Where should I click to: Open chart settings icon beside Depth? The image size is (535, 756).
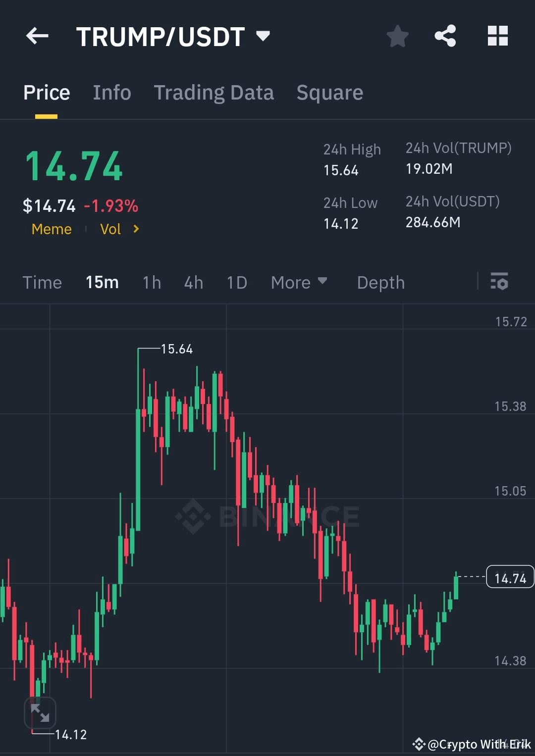click(499, 282)
